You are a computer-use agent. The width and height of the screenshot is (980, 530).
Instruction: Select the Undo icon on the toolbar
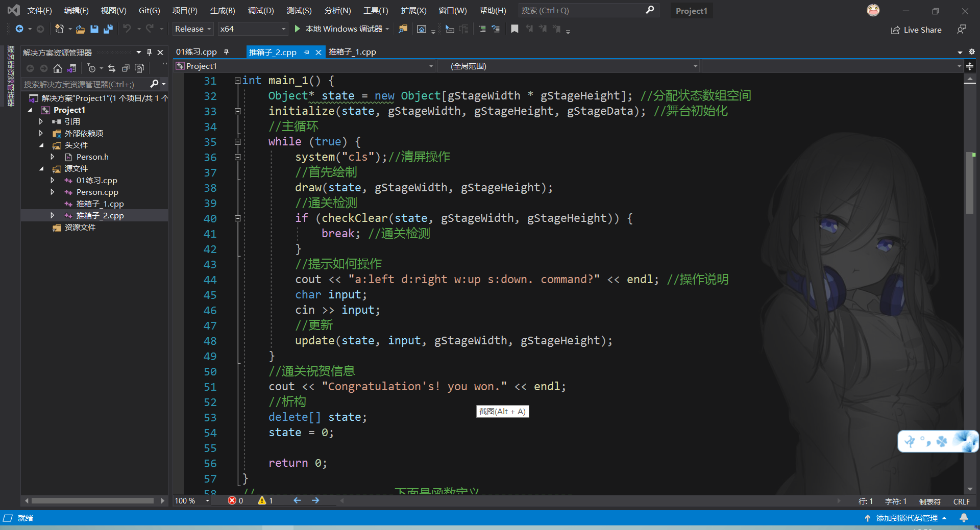[128, 29]
